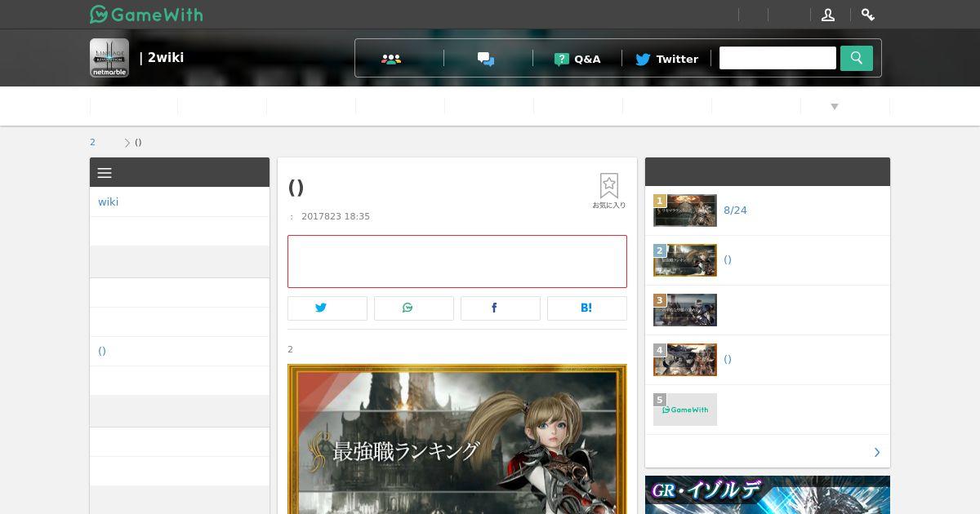Share the article on Twitter
Screen dimensions: 980x514
click(327, 308)
